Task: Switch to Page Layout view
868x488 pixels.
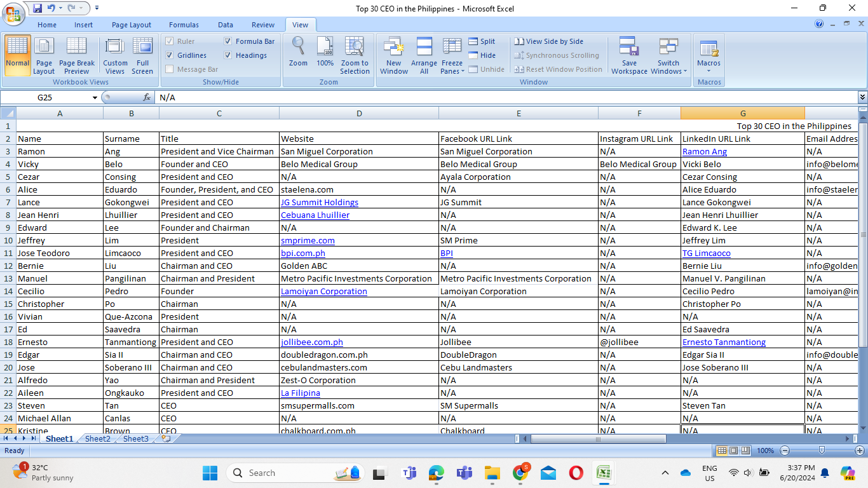Action: coord(44,55)
